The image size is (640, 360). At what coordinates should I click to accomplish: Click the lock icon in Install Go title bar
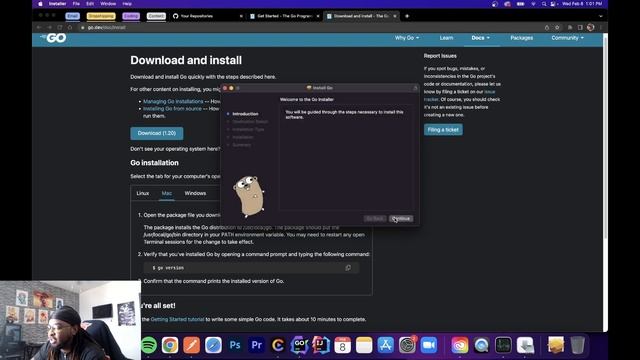point(415,88)
